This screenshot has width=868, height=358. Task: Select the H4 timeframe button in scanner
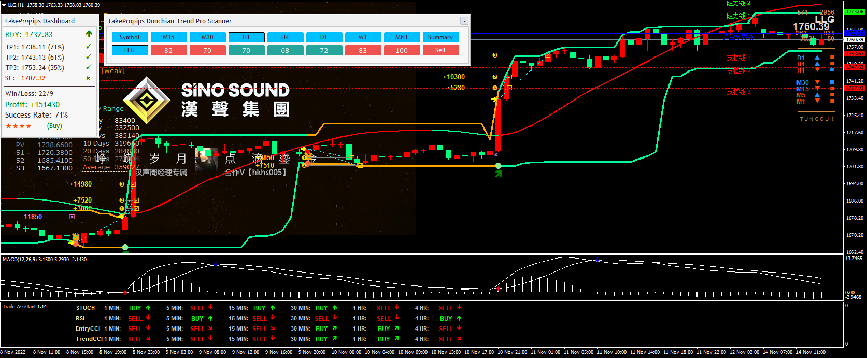point(285,37)
